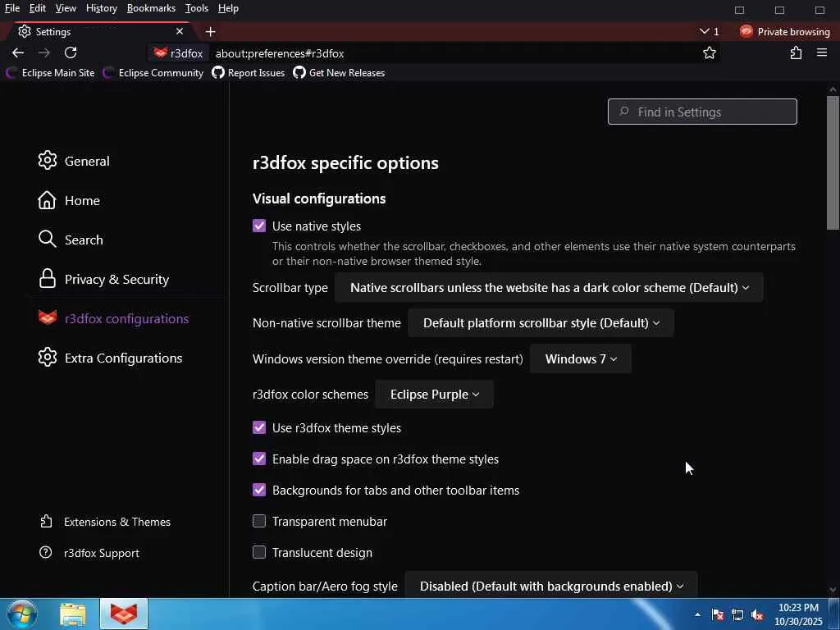This screenshot has height=630, width=840.
Task: Go back with the back arrow
Action: [x=18, y=52]
